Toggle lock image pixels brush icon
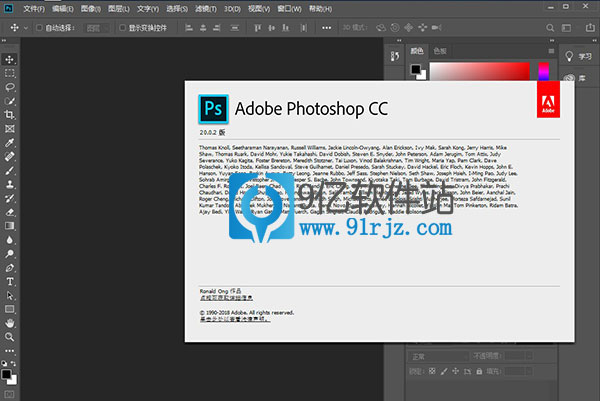 (444, 371)
